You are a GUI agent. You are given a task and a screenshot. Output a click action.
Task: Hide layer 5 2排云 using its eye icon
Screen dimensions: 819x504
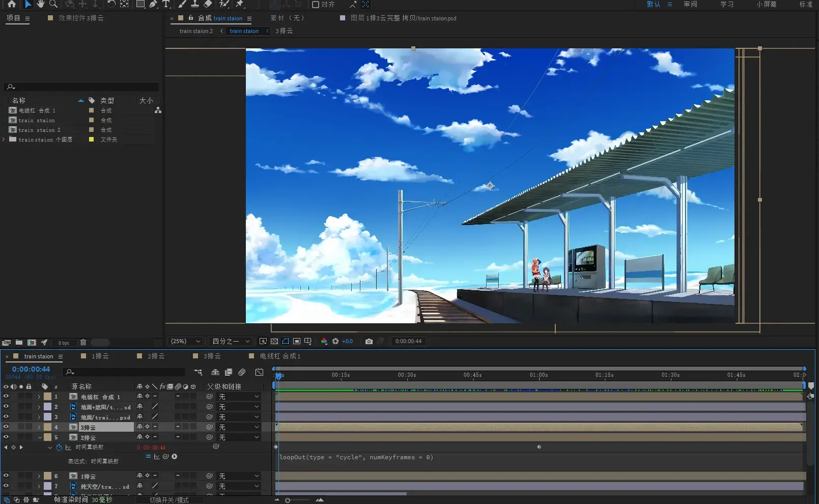(x=6, y=437)
